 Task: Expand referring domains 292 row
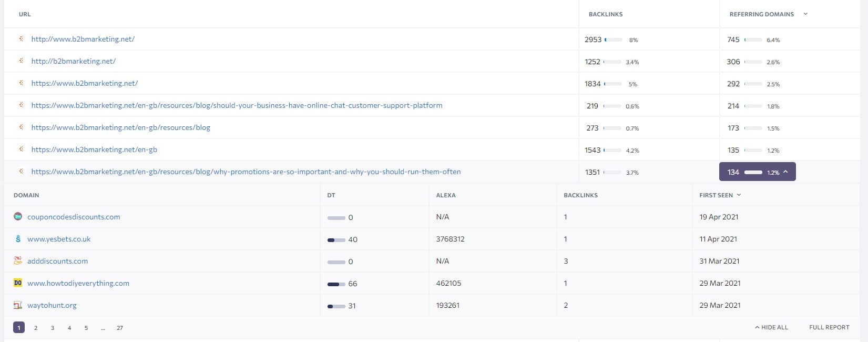(754, 84)
